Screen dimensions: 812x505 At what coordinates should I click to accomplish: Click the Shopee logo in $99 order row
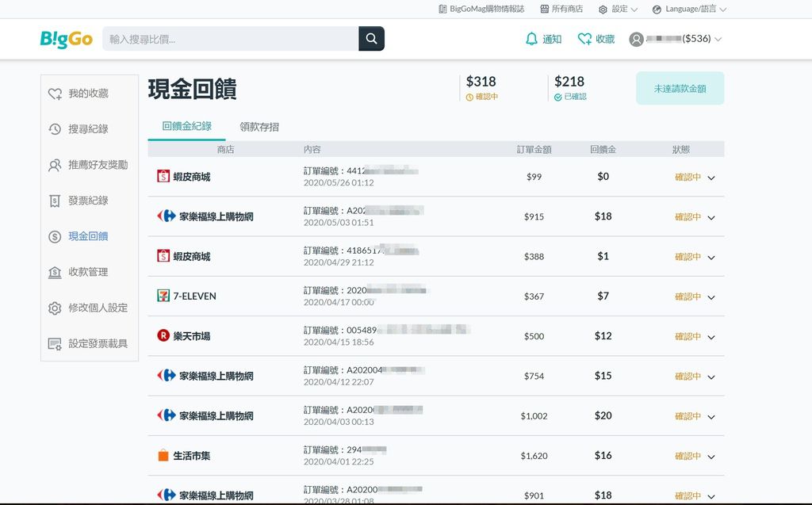point(163,177)
